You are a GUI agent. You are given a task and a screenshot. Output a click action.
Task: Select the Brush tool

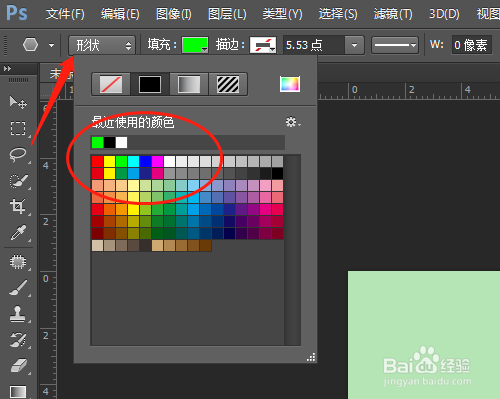tap(18, 288)
